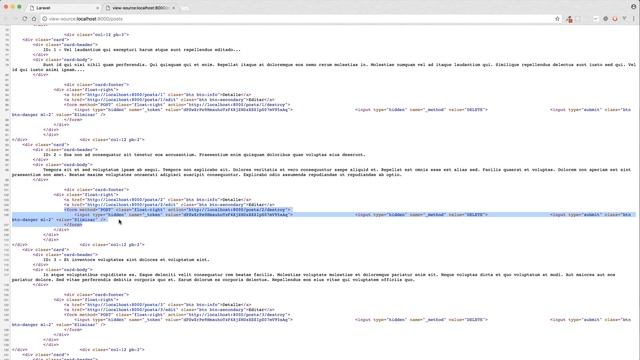Bookmark this page with the star icon
The image size is (640, 360).
click(x=557, y=19)
